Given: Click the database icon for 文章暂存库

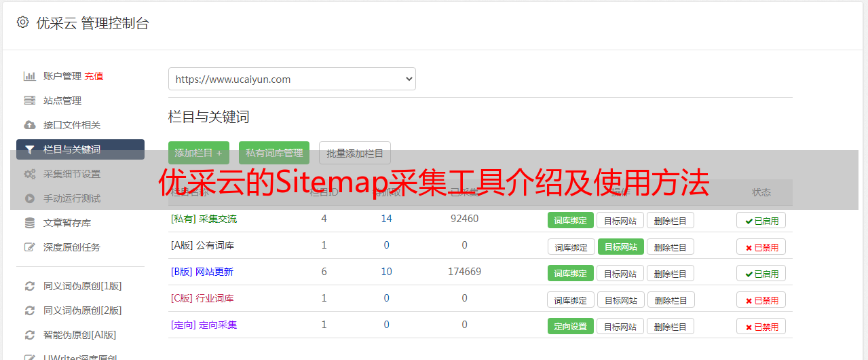Looking at the screenshot, I should click(29, 223).
